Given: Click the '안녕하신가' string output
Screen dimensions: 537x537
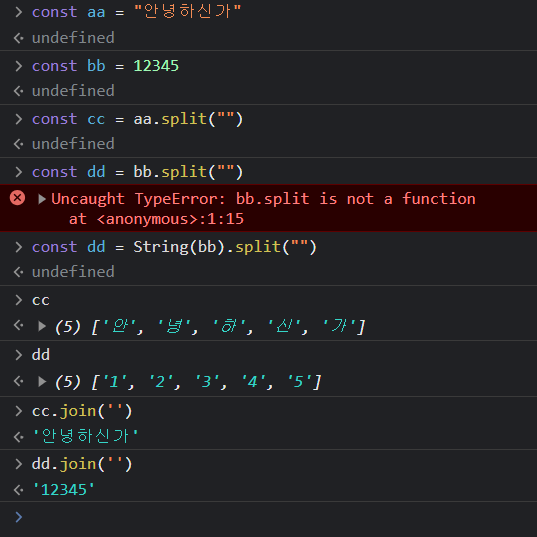Looking at the screenshot, I should coord(85,436).
